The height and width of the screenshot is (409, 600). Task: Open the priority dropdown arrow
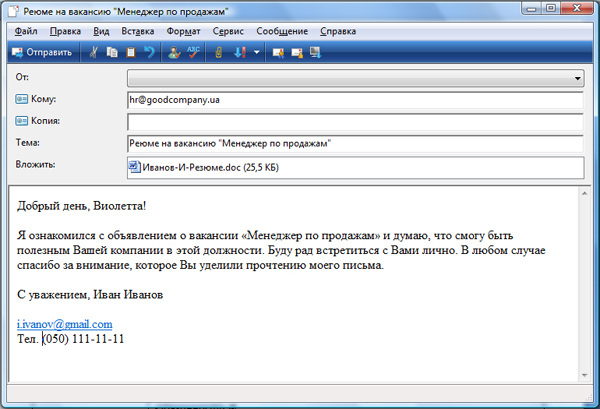click(257, 52)
